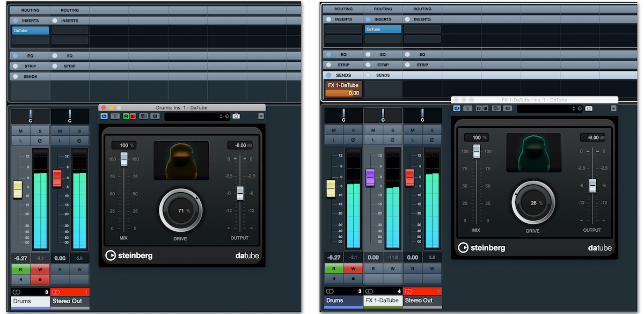Click MIX slider handle in Drums DaTube plugin

(124, 159)
